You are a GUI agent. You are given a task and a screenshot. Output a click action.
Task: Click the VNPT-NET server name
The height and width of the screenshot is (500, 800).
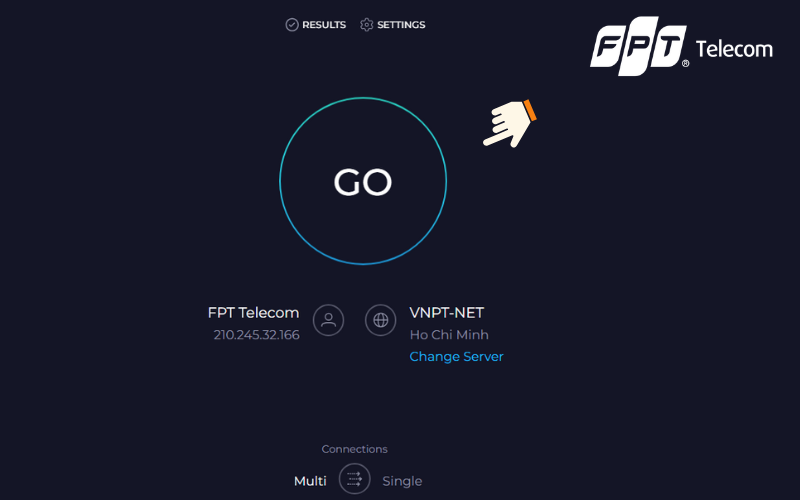[x=446, y=312]
